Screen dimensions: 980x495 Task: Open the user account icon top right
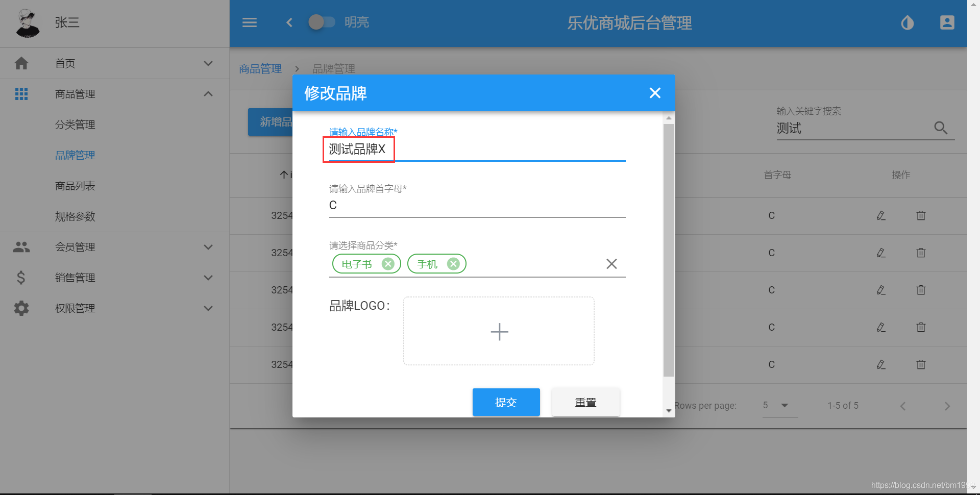[947, 22]
